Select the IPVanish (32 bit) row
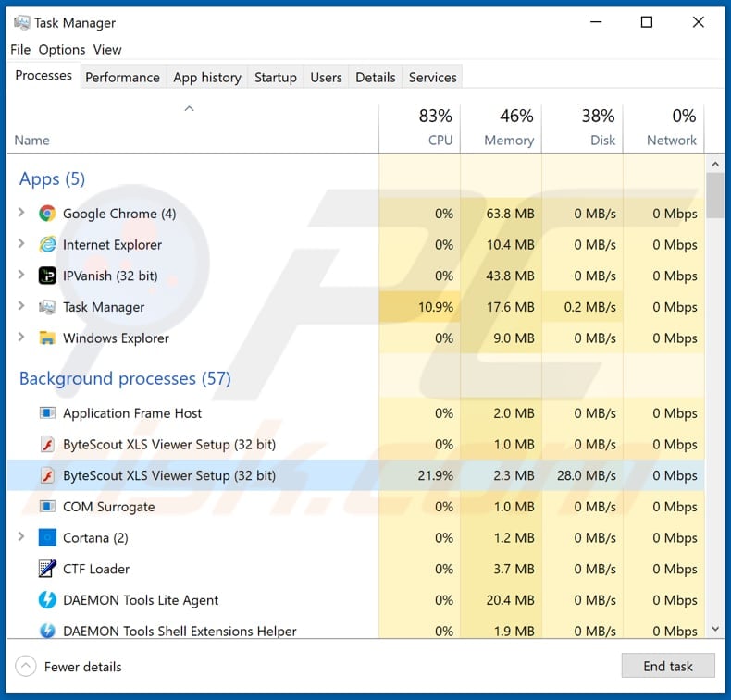This screenshot has height=700, width=731. coord(355,276)
